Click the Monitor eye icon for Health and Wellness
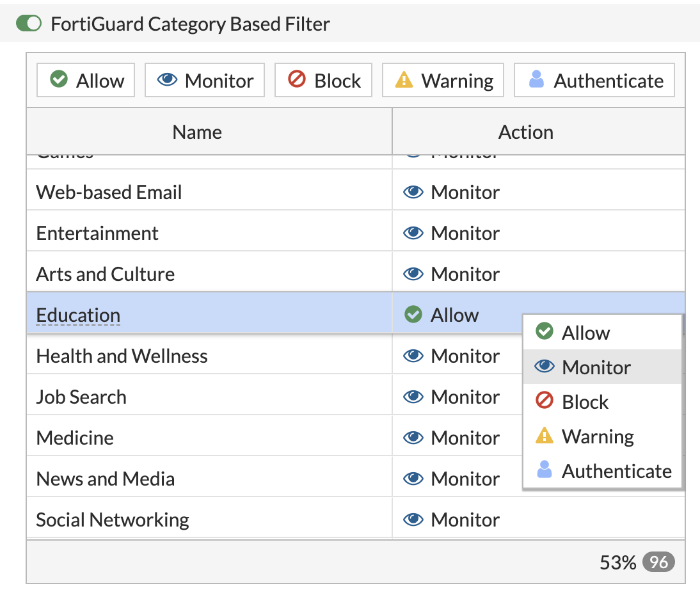Screen dimensions: 700x595 point(413,356)
